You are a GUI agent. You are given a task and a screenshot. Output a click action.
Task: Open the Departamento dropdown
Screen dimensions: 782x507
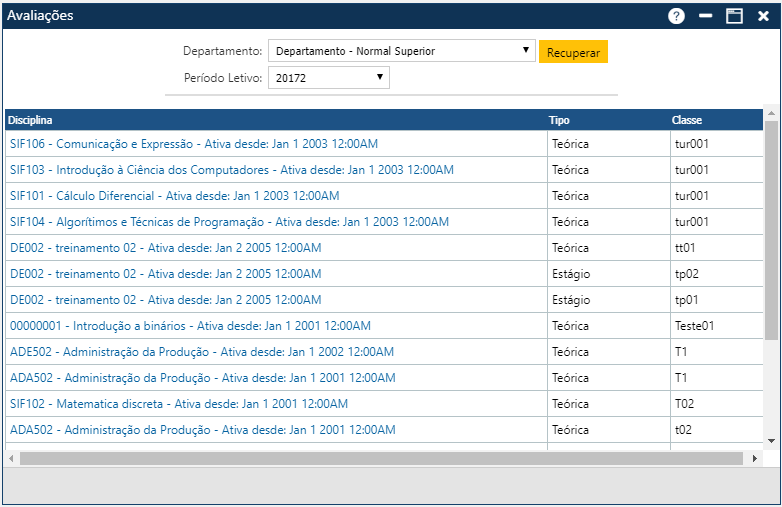click(x=401, y=51)
